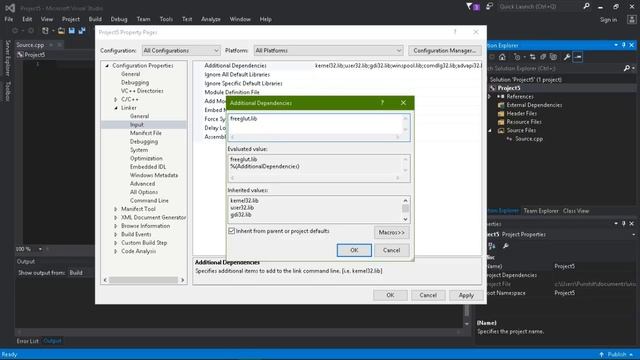
Task: Click the Sign in link
Action: pos(608,20)
